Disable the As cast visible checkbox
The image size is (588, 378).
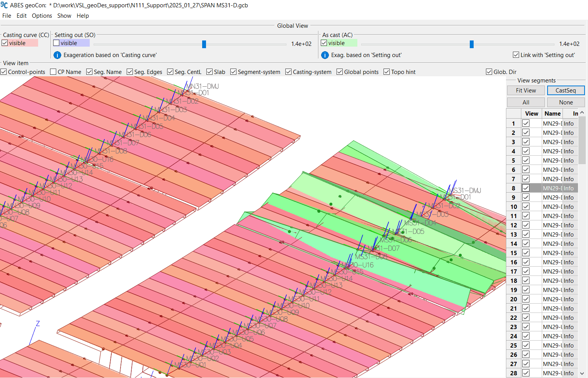323,43
